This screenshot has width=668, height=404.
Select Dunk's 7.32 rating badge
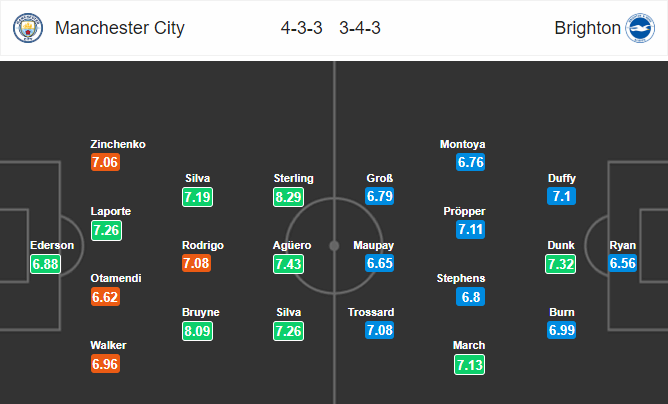tap(561, 264)
